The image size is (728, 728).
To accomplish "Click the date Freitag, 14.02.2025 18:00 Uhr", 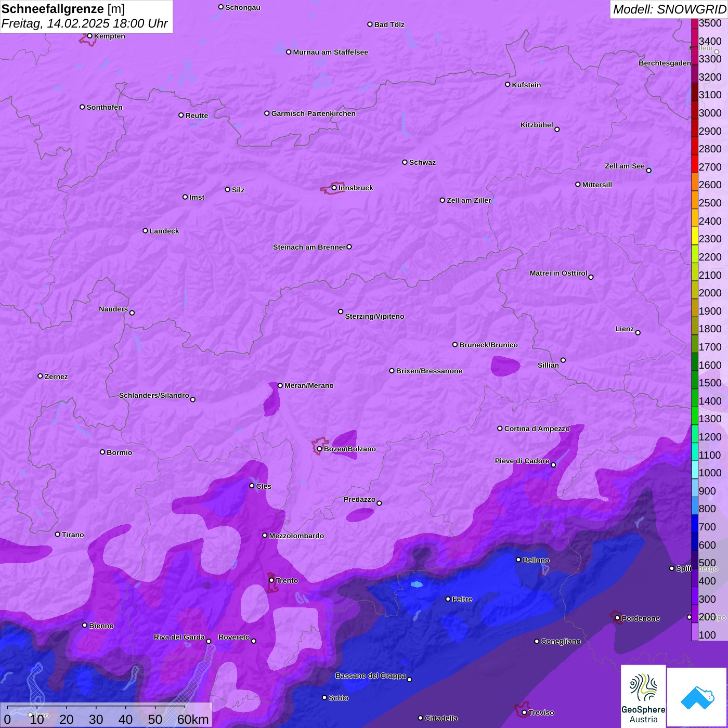I will coord(84,23).
